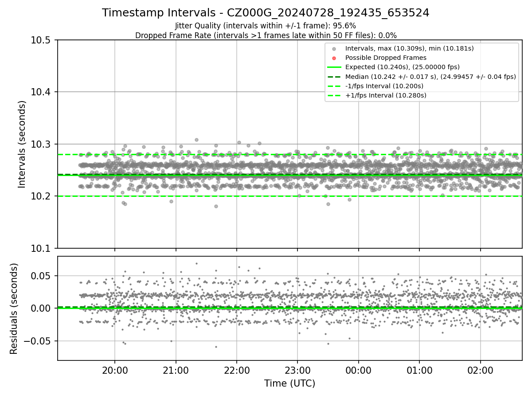Click the 'Intervals (seconds)' y-axis label
The image size is (532, 399).
(22, 144)
